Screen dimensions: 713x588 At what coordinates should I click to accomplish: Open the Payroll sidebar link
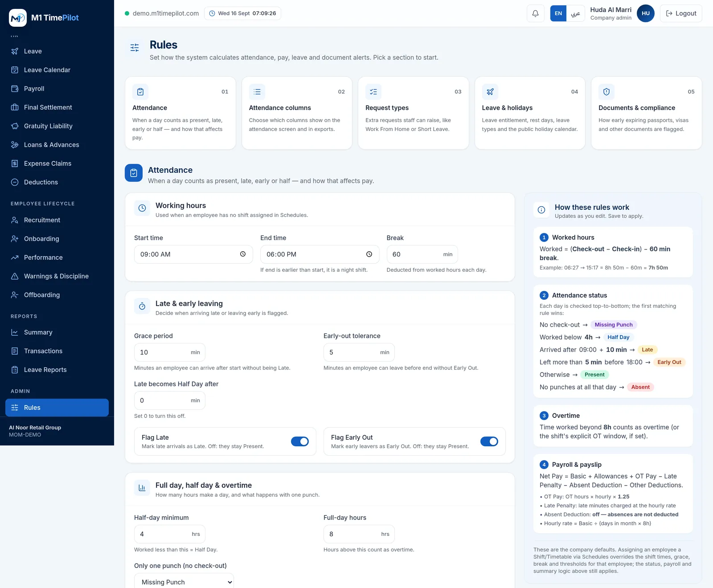pos(57,89)
